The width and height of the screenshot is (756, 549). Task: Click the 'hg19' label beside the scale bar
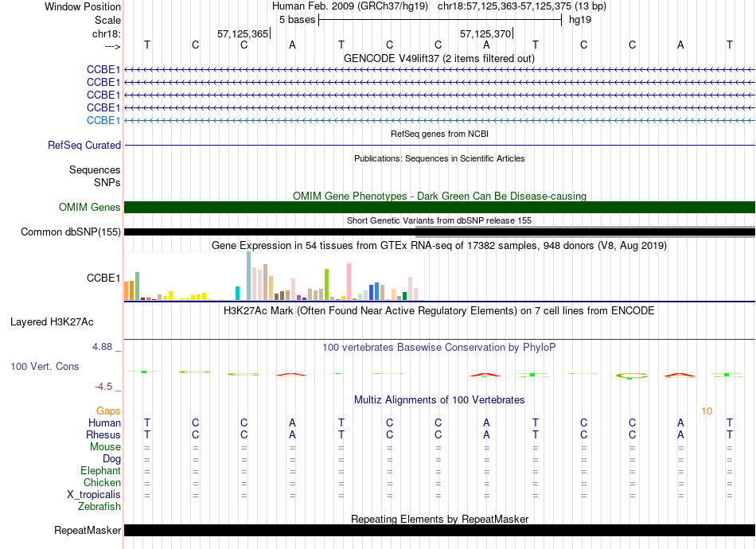coord(580,20)
